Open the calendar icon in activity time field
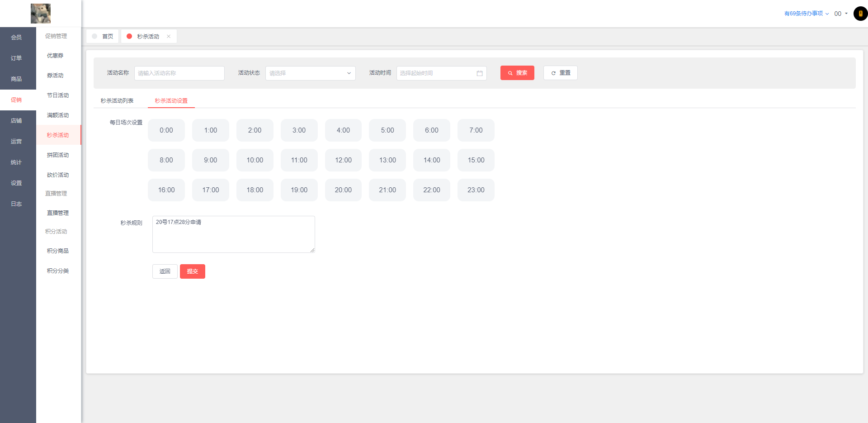This screenshot has height=423, width=868. [480, 73]
